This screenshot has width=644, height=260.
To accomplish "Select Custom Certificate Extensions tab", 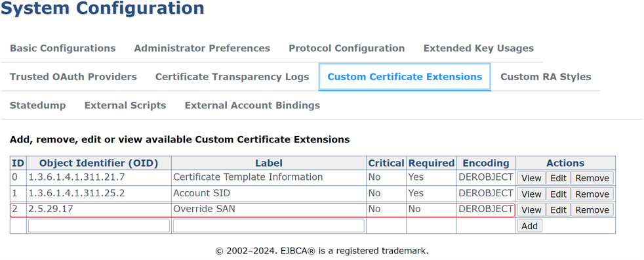I will coord(405,77).
